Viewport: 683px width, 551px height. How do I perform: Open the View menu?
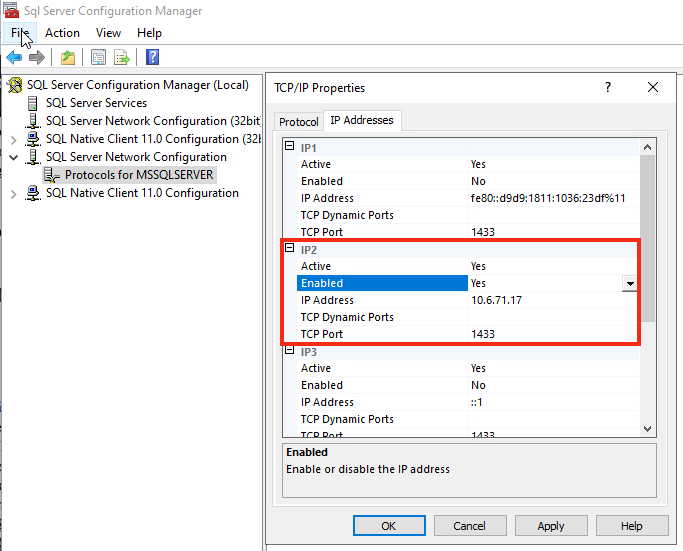(108, 33)
